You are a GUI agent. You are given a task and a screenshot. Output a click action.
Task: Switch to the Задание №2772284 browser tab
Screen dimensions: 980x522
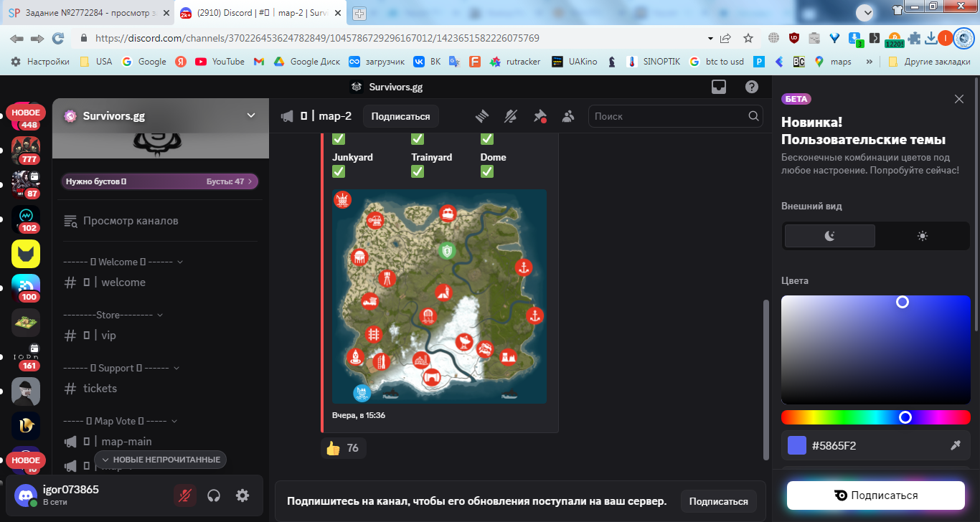88,13
